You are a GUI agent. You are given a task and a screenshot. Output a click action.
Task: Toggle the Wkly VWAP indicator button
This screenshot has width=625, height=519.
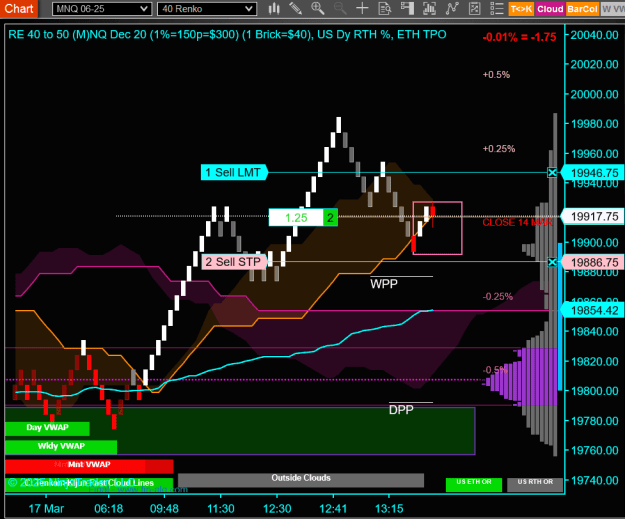click(x=61, y=446)
